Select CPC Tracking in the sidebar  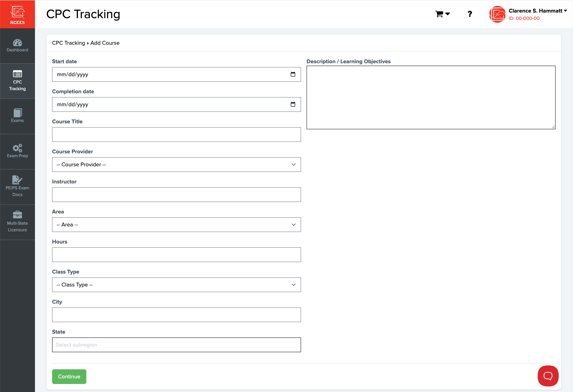point(17,81)
